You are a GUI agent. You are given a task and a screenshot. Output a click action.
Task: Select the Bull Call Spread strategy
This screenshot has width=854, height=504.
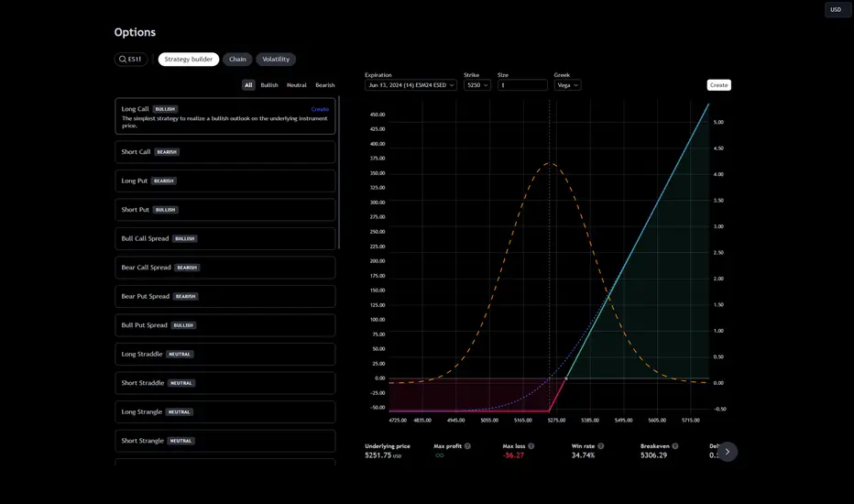click(224, 238)
